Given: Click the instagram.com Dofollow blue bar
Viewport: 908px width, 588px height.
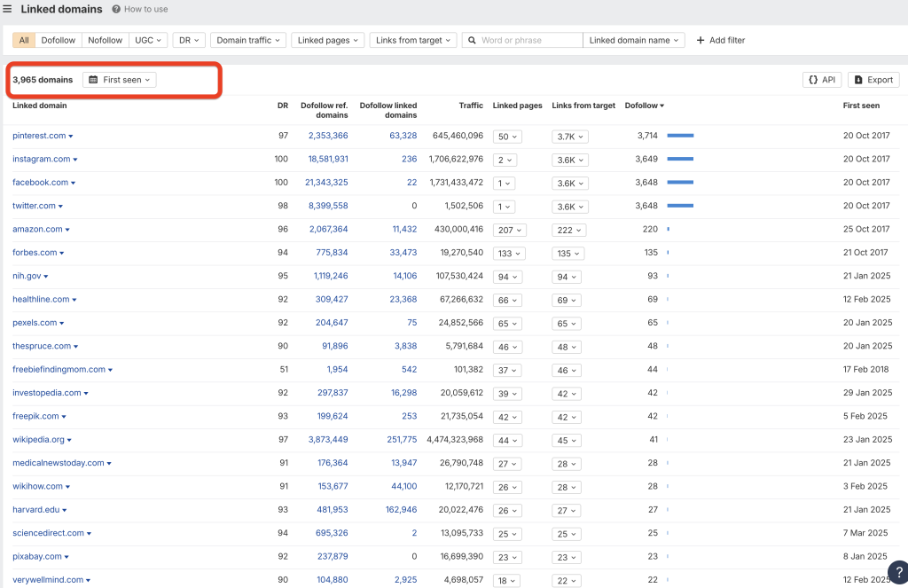Looking at the screenshot, I should click(x=680, y=159).
